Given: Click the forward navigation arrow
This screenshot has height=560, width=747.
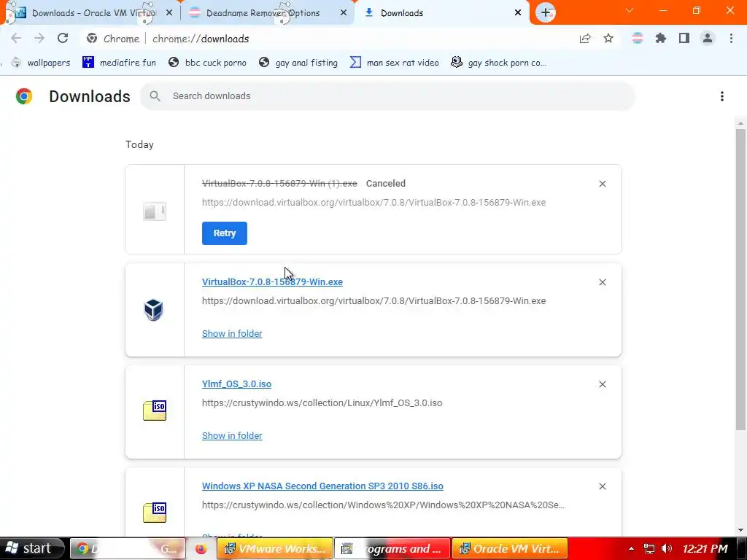Looking at the screenshot, I should 39,38.
